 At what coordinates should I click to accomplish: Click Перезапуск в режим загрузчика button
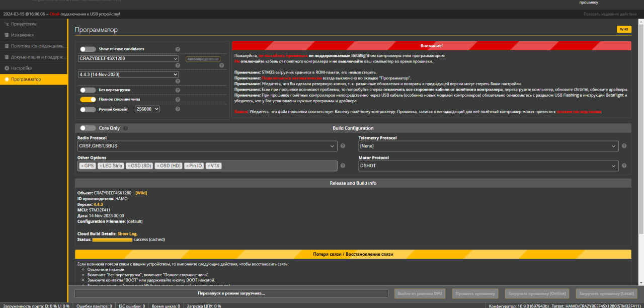tap(231, 293)
